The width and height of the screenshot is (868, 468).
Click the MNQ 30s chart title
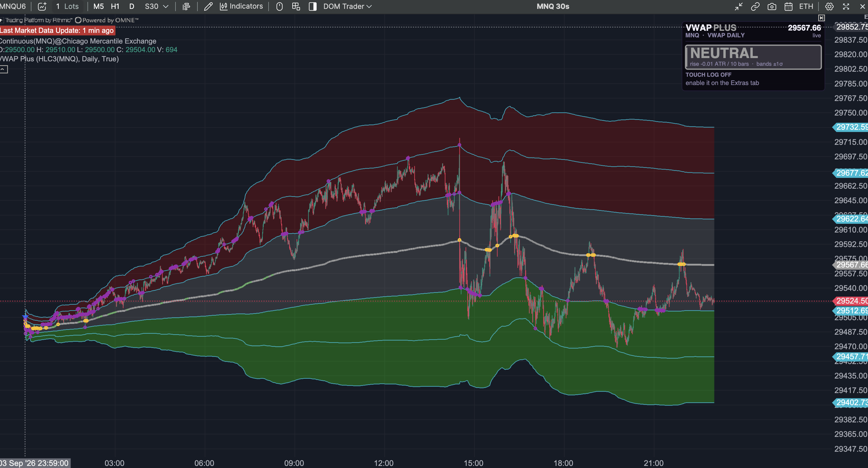(553, 7)
